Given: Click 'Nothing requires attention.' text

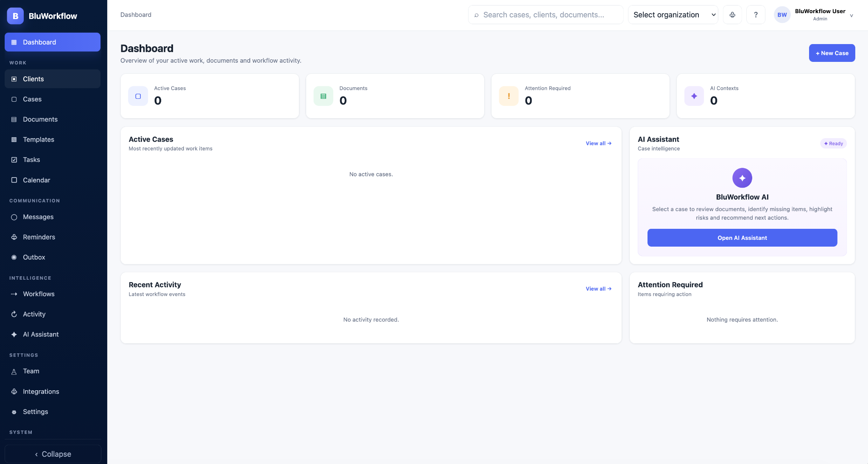Looking at the screenshot, I should (742, 320).
